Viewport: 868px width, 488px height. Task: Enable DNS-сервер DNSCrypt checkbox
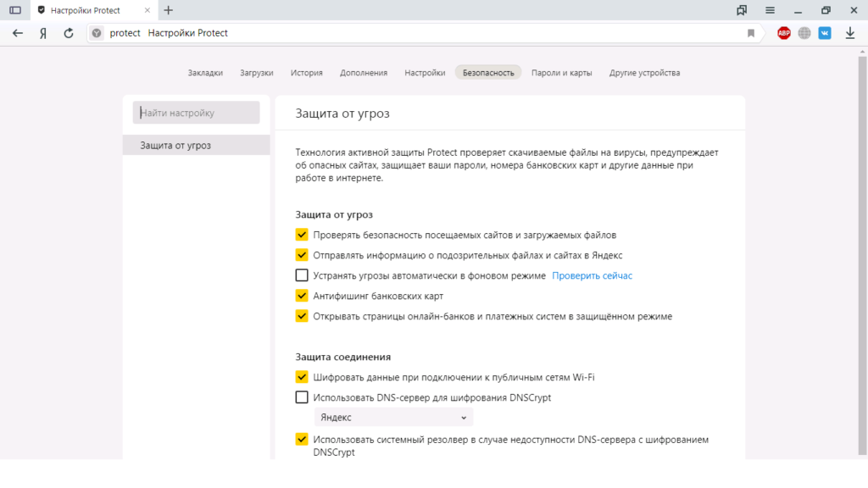pyautogui.click(x=302, y=397)
